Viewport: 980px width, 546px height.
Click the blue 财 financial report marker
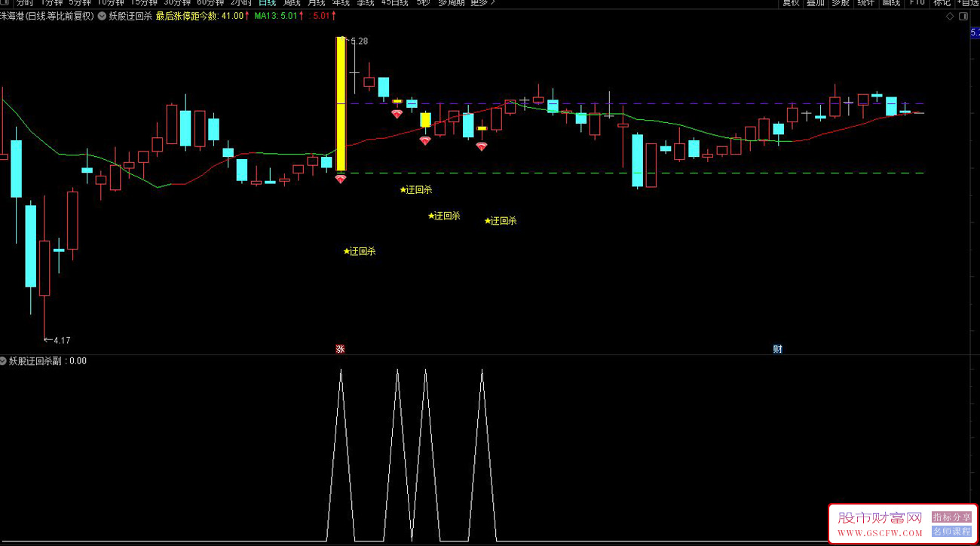coord(777,349)
